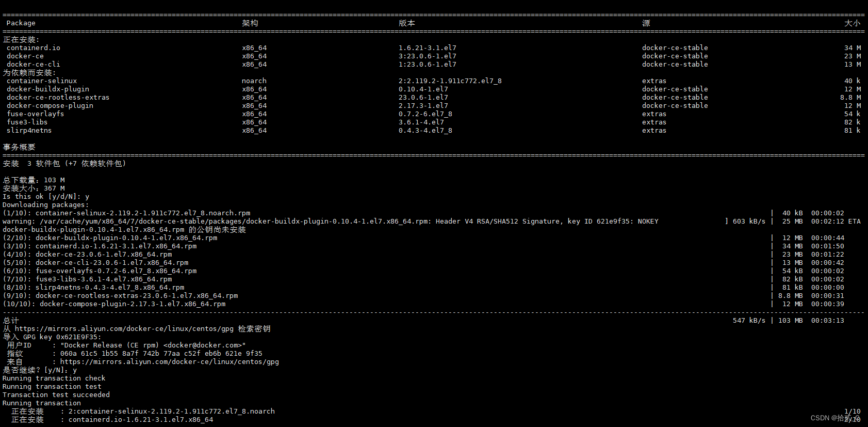Click the '(5/10): docker-ce-cli' download line

[95, 263]
